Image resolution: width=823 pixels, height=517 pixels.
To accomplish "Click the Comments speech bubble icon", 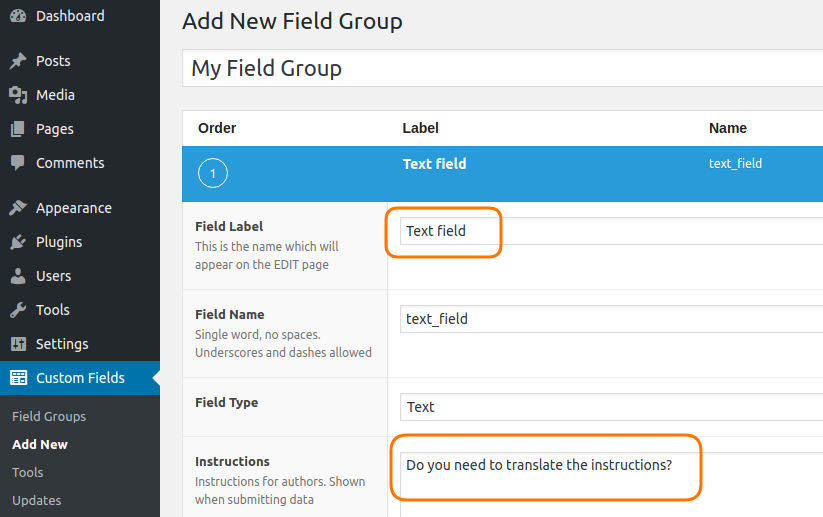I will pos(18,163).
